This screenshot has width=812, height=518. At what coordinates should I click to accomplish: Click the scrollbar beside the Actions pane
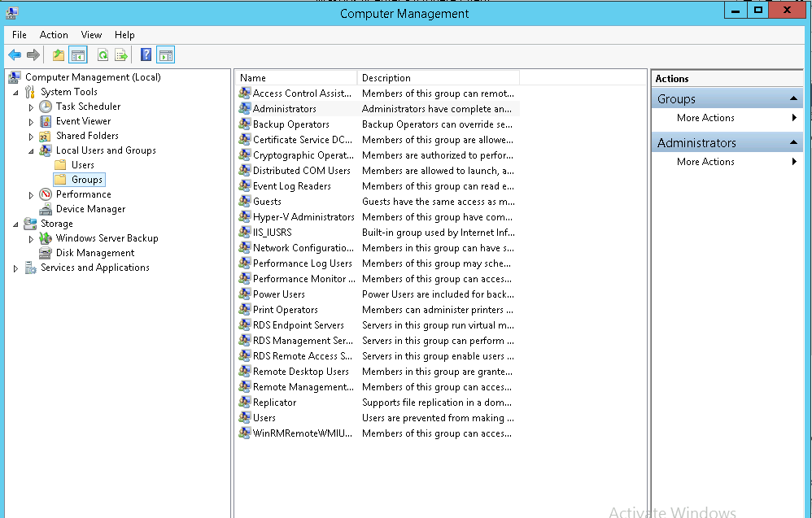tap(808, 244)
